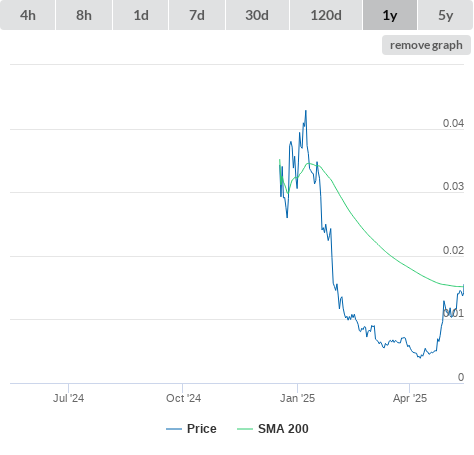Show the 7d price history
This screenshot has width=474, height=455.
click(197, 15)
